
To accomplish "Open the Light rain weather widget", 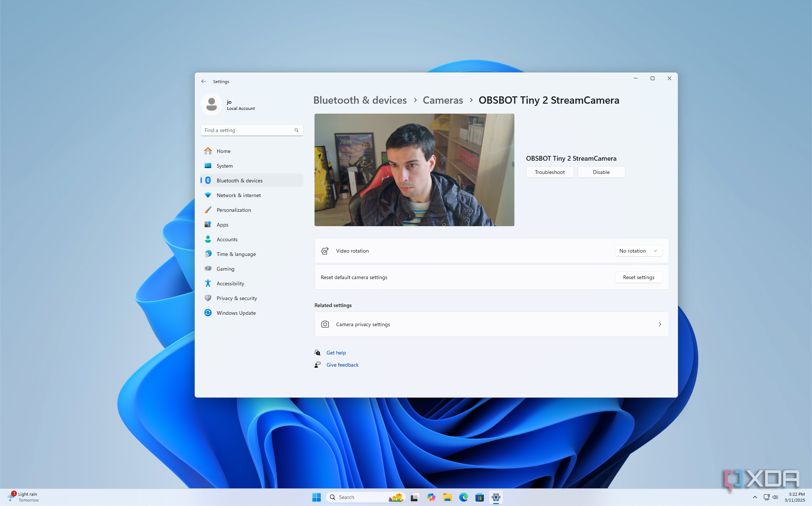I will tap(24, 497).
